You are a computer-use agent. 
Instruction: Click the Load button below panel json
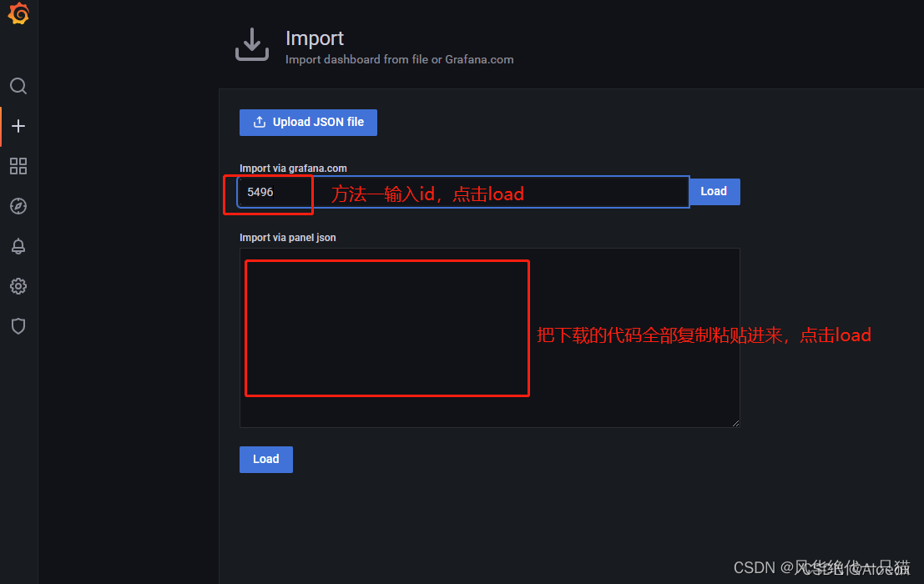coord(265,459)
